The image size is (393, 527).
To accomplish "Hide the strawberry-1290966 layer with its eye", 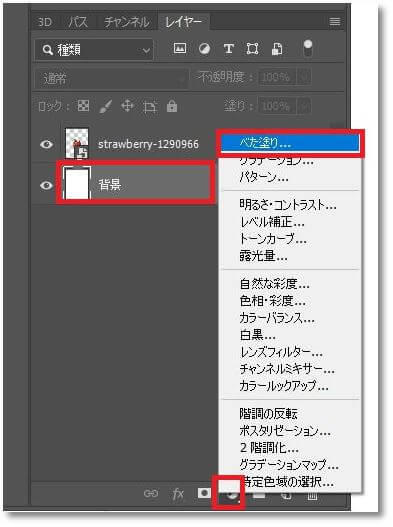I will (x=46, y=145).
